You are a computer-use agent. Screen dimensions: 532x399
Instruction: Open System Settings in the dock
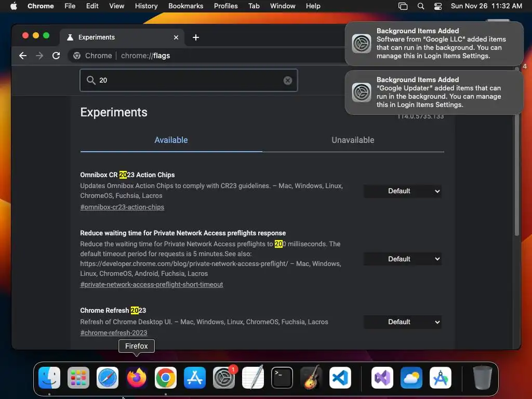coord(224,377)
